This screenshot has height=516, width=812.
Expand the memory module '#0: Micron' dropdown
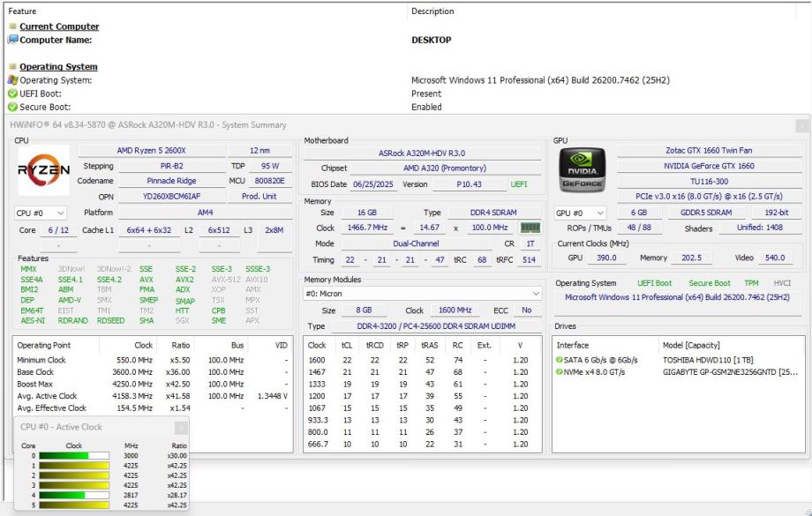click(422, 294)
